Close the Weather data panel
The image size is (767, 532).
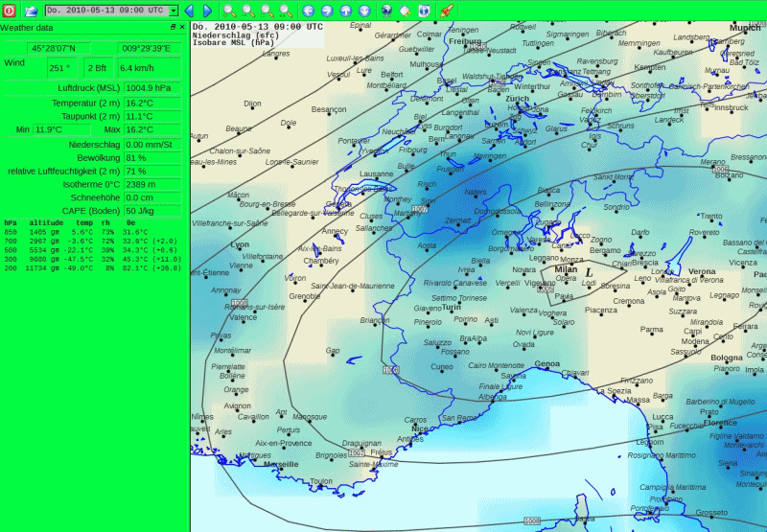click(x=183, y=28)
